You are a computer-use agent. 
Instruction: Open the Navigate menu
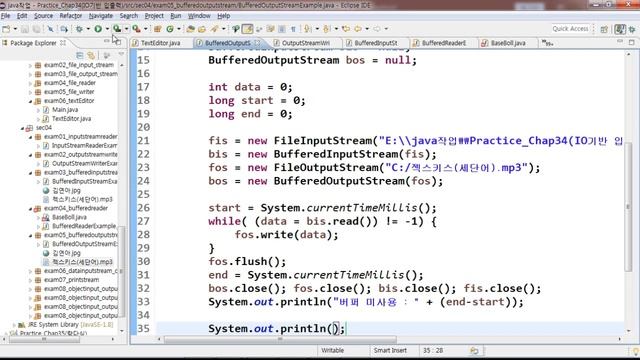(101, 16)
